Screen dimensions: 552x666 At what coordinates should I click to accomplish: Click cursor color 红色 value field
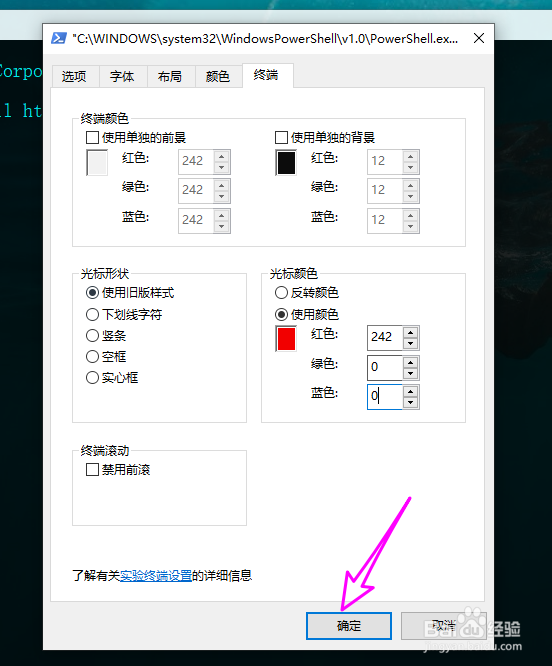385,338
